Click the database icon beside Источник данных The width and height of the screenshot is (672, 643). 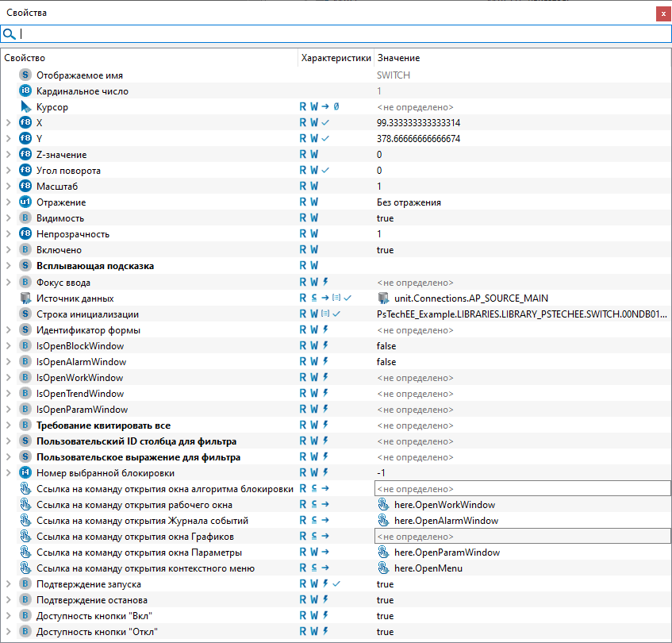25,298
